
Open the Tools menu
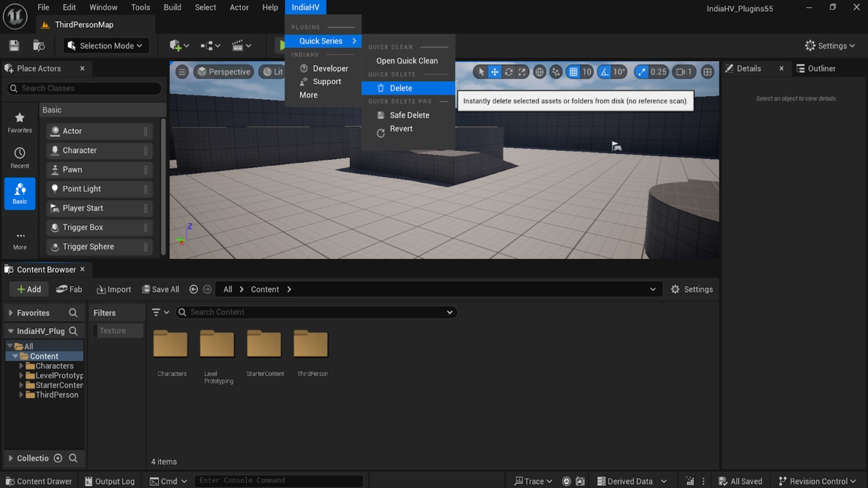pos(140,7)
